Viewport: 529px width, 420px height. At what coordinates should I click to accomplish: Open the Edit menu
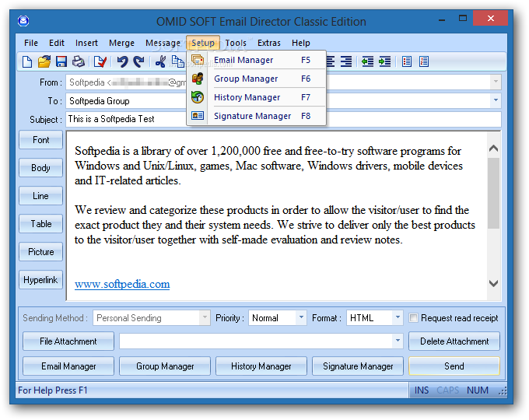pos(56,43)
